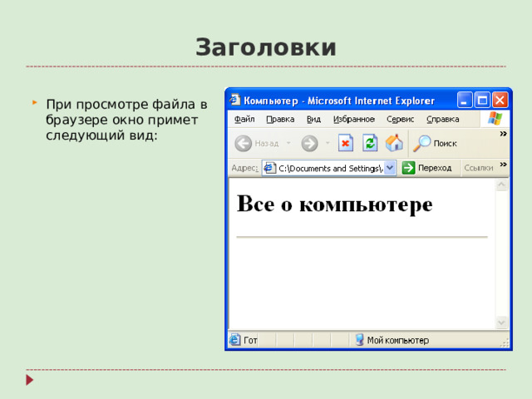This screenshot has width=532, height=399.
Task: Refresh the page with green arrows icon
Action: [x=370, y=143]
